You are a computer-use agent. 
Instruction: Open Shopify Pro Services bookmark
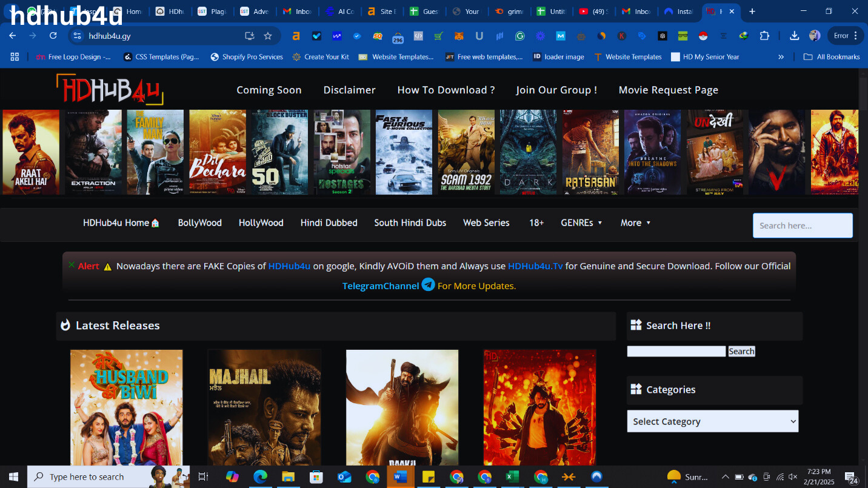click(247, 56)
